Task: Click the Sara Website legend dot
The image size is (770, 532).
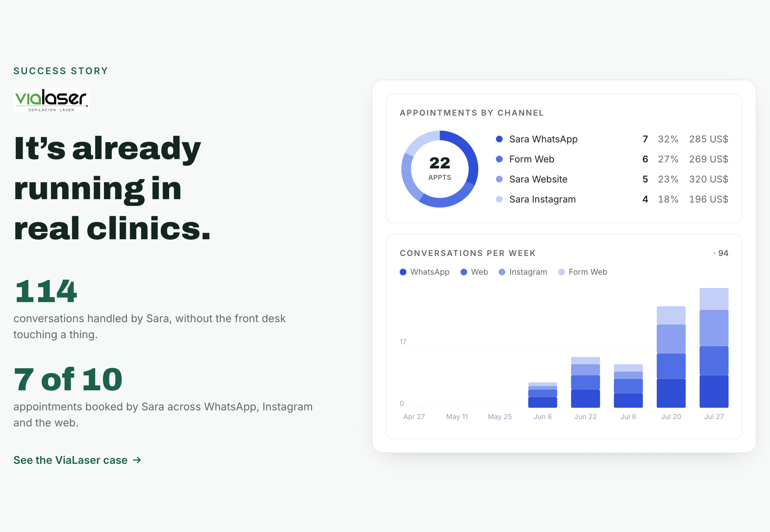Action: click(499, 179)
